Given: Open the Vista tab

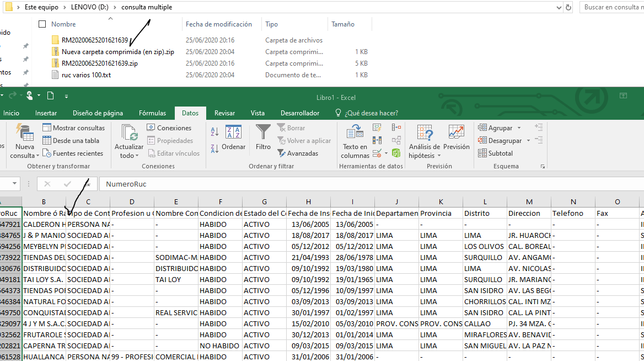Looking at the screenshot, I should tap(257, 113).
